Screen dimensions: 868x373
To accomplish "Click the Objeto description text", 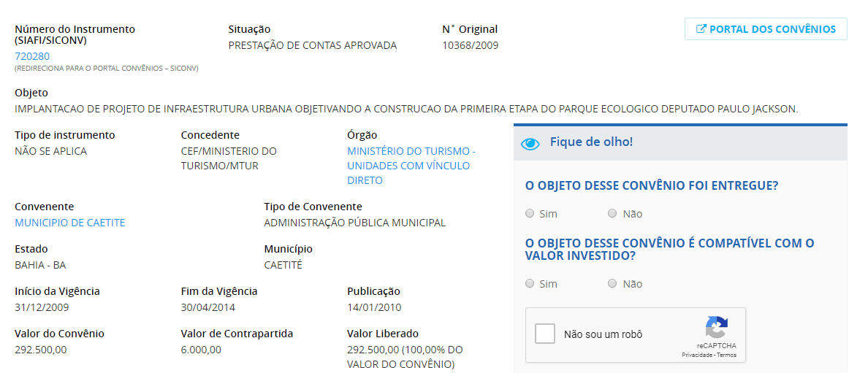I will 406,109.
